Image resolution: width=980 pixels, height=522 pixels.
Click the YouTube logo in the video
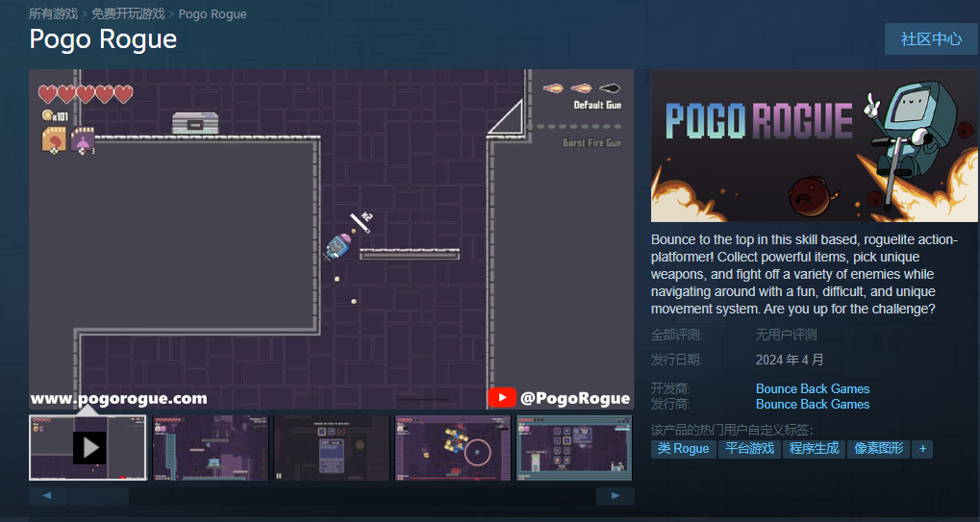tap(501, 398)
